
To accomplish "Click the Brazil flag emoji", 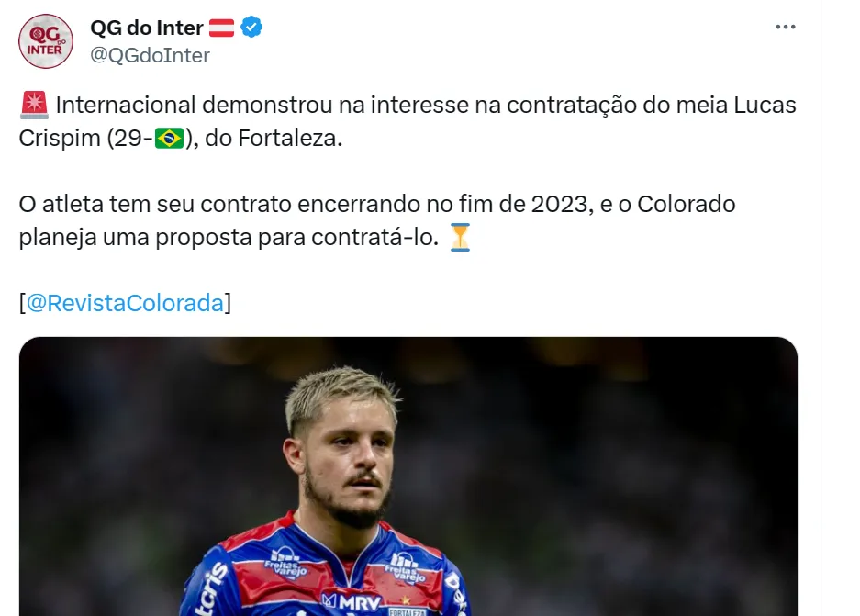I will coord(169,139).
